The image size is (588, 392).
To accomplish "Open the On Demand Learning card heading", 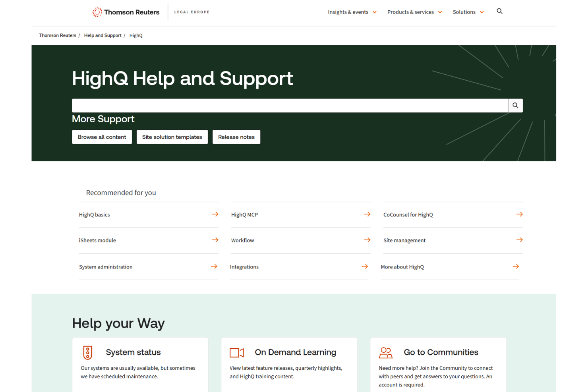I will pos(295,352).
